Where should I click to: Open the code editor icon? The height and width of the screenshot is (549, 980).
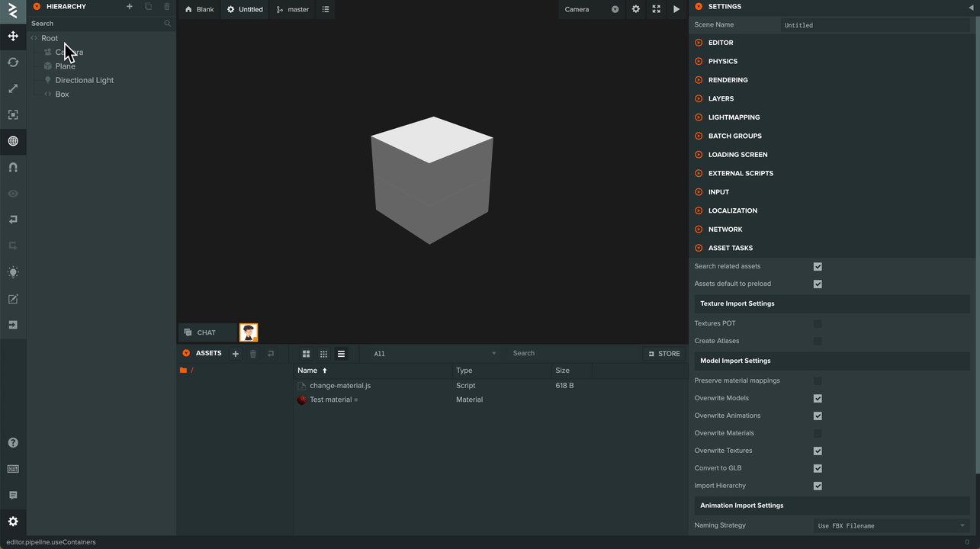(13, 299)
